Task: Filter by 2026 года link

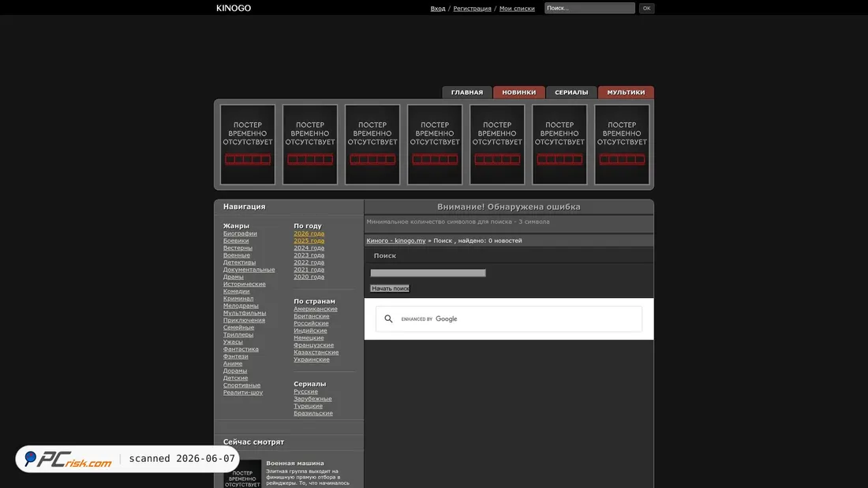Action: point(309,233)
